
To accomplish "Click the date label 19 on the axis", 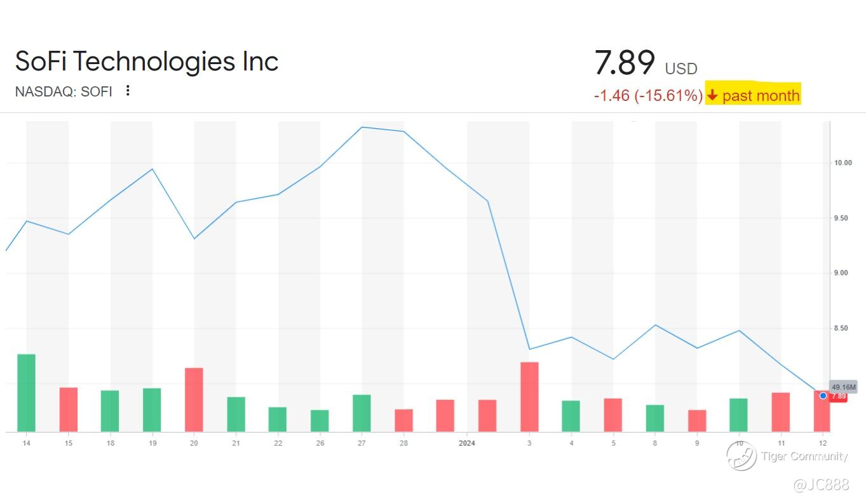I will click(152, 443).
